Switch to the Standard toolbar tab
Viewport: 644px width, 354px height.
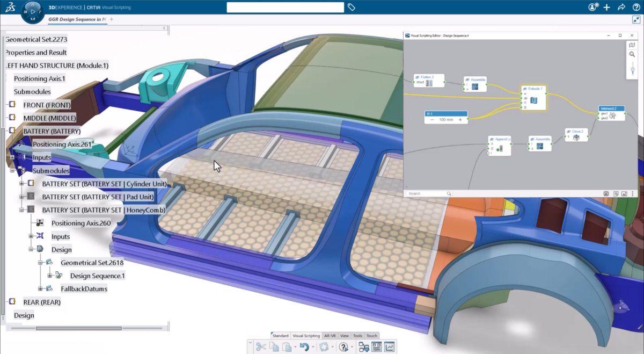281,336
